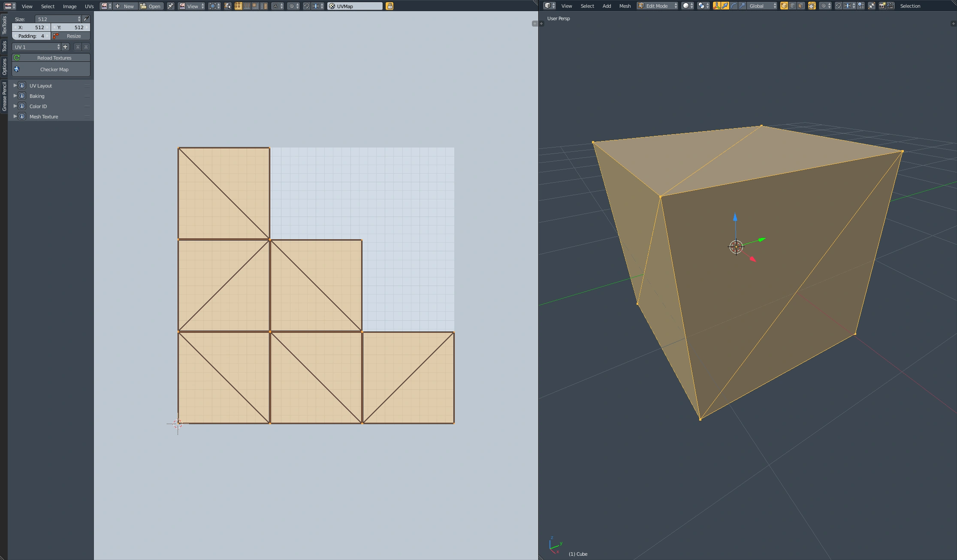
Task: Select UV vertex selection mode icon
Action: click(238, 6)
